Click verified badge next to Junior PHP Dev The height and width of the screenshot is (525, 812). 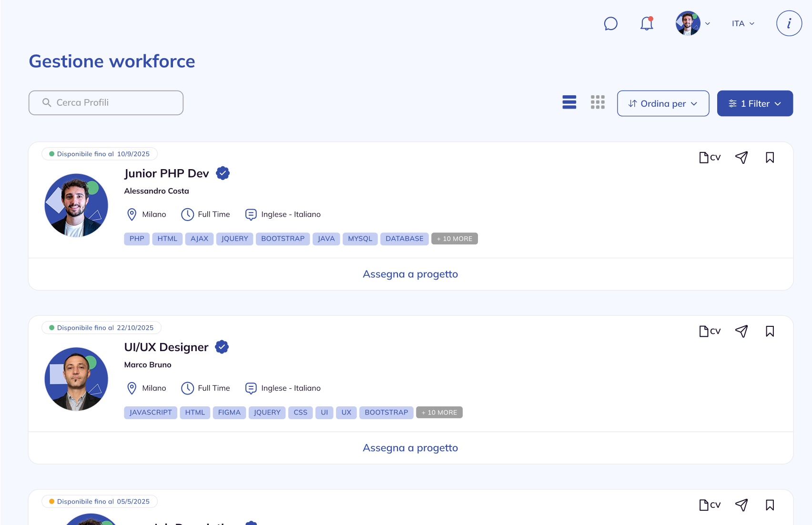[x=223, y=173]
